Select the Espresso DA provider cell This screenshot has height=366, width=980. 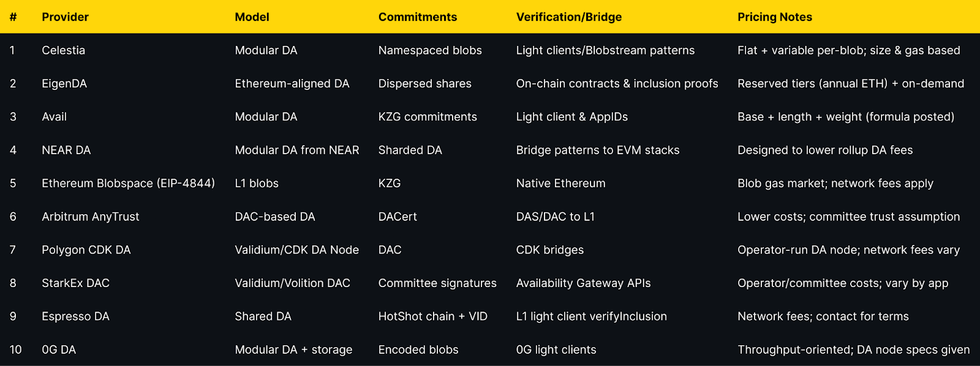(x=75, y=316)
